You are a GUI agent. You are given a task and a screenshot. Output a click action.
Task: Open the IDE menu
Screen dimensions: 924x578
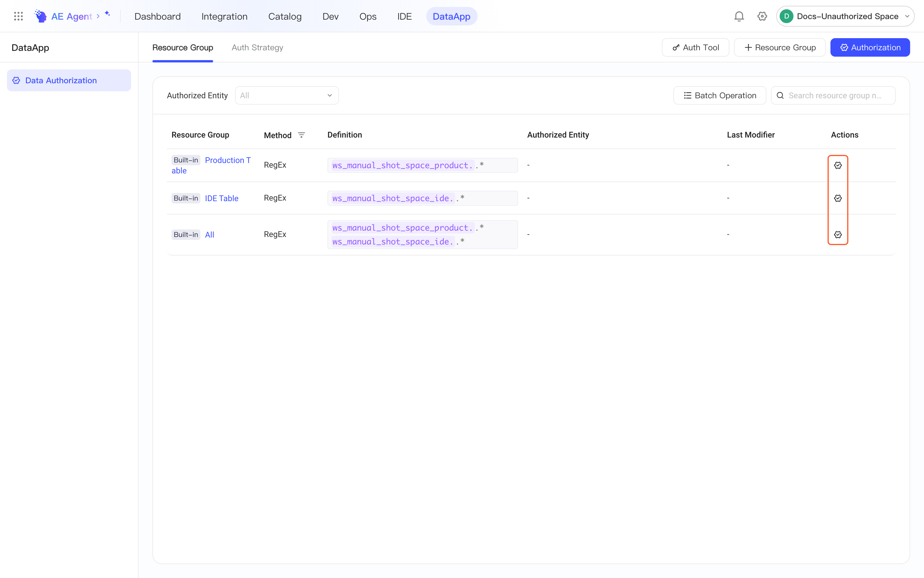point(404,16)
